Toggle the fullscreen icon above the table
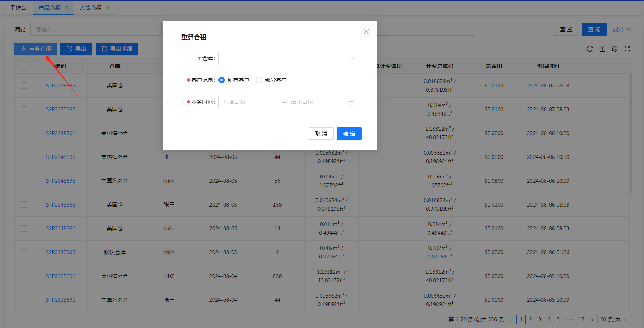 click(627, 49)
